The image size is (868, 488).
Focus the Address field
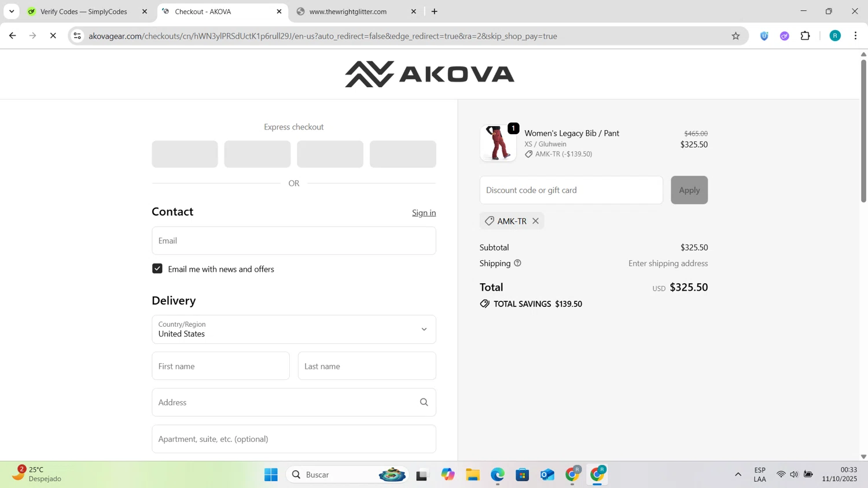pyautogui.click(x=293, y=402)
